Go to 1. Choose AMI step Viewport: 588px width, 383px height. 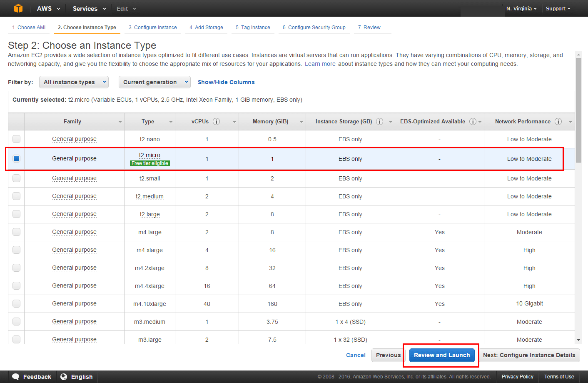[29, 28]
